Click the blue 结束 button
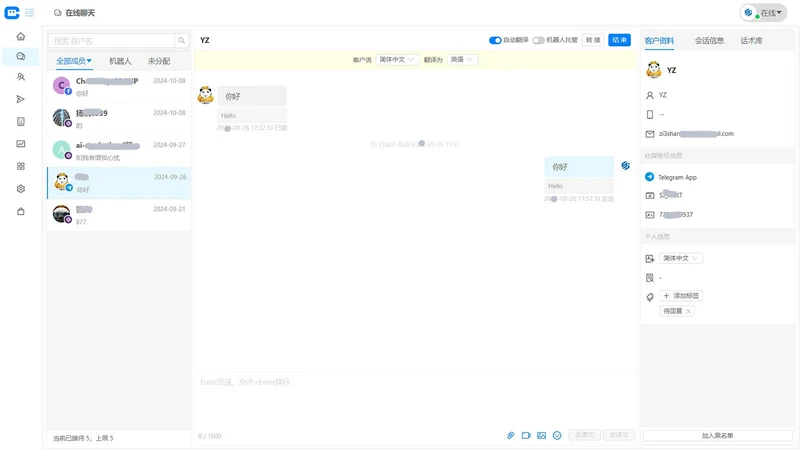 [x=619, y=40]
